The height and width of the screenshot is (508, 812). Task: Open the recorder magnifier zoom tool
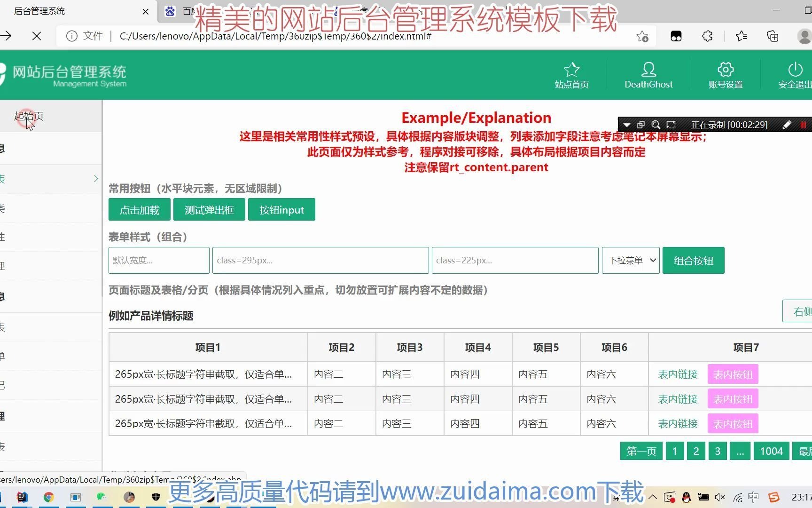tap(656, 125)
